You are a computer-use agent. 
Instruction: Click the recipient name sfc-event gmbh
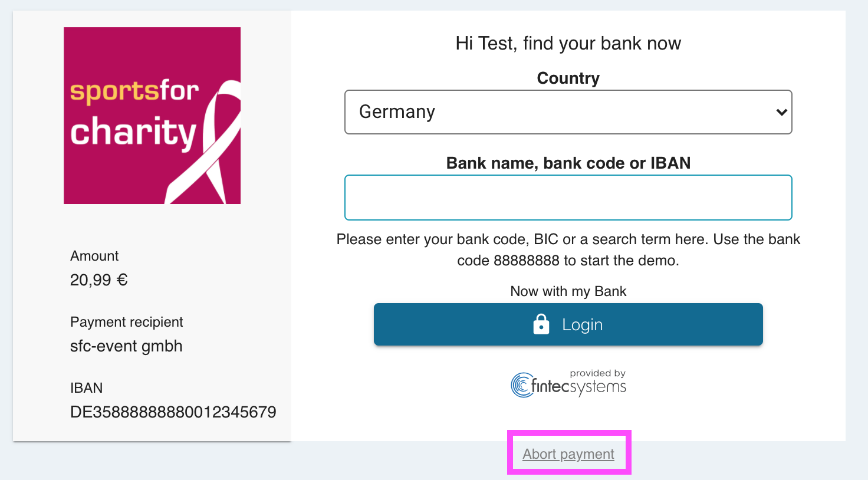point(126,346)
